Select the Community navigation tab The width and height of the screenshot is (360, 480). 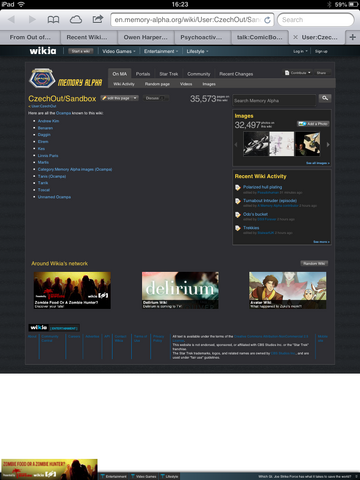(199, 74)
